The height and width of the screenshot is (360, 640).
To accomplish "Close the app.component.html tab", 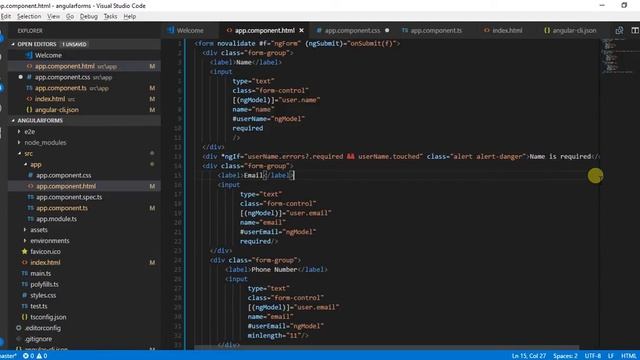I will (302, 30).
